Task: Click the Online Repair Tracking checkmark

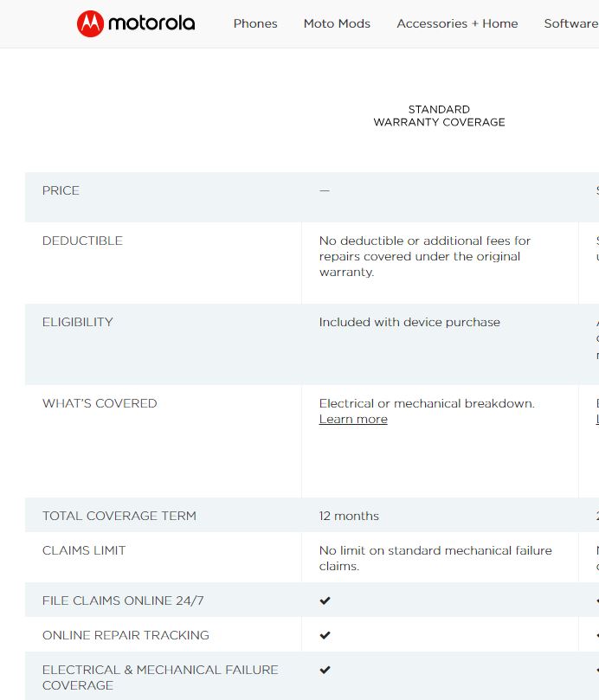Action: (x=325, y=635)
